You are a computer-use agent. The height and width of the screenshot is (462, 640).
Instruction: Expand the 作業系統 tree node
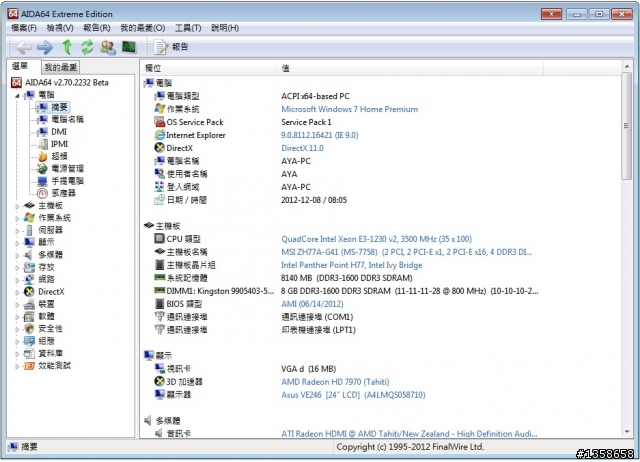[17, 219]
